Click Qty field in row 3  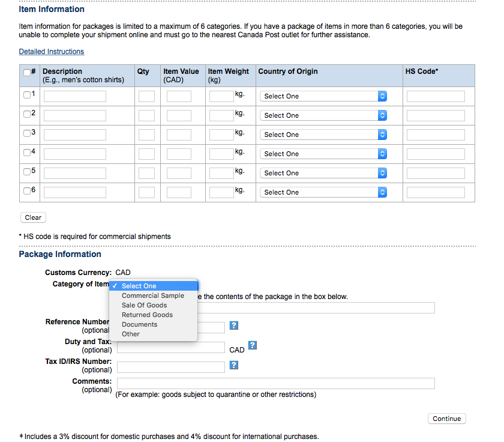point(146,135)
